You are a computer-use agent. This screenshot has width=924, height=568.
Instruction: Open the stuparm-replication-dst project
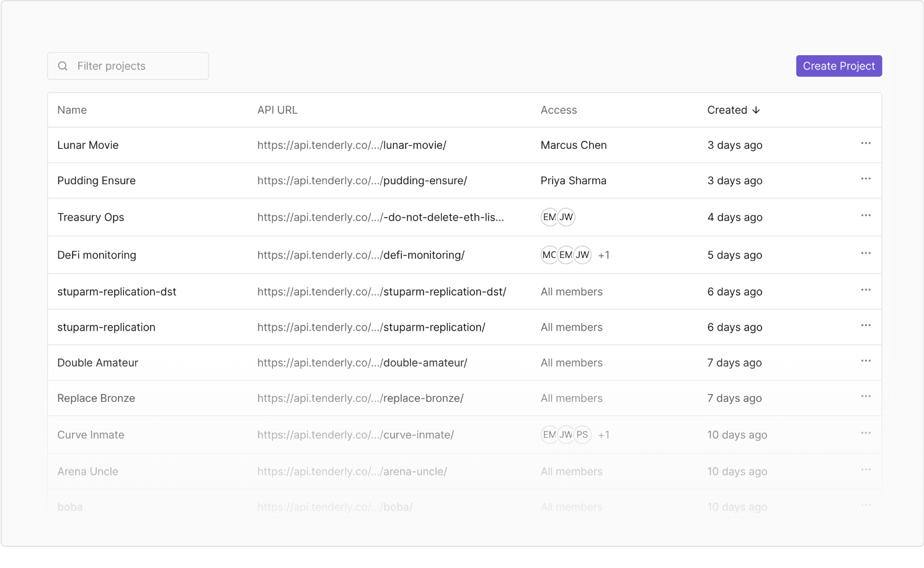117,291
